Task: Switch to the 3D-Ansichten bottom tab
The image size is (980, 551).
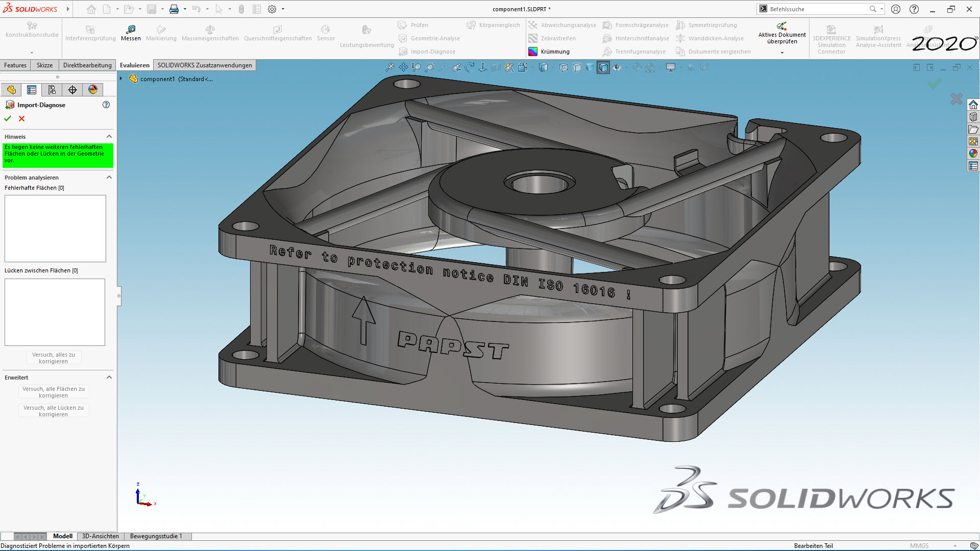Action: tap(101, 536)
